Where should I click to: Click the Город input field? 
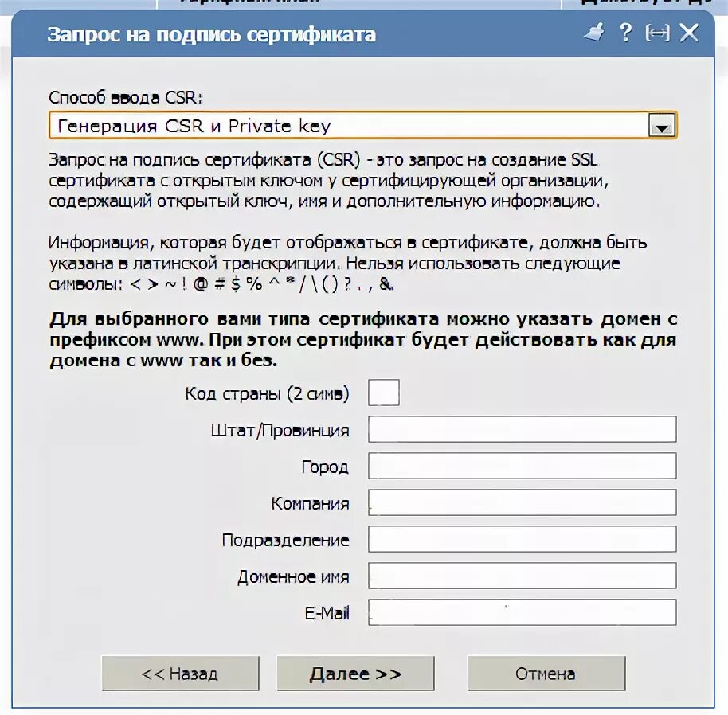(523, 466)
